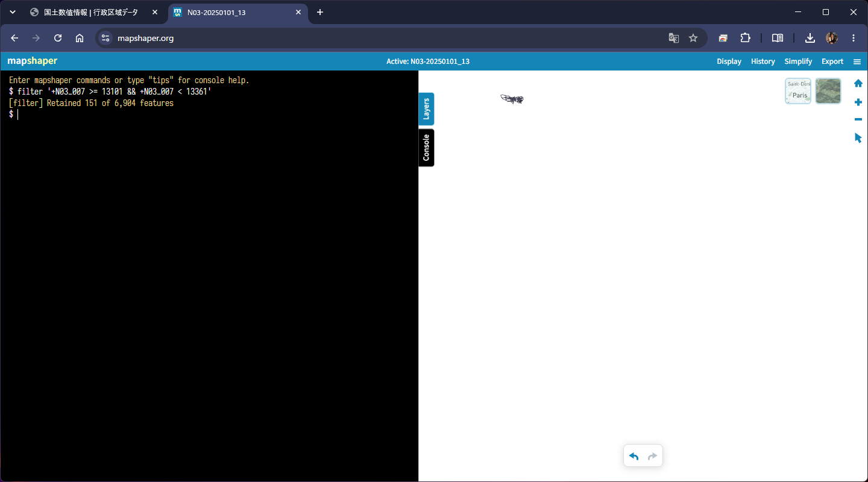Click the mapshaper home zoom icon
Screen dimensions: 868x482
point(858,84)
